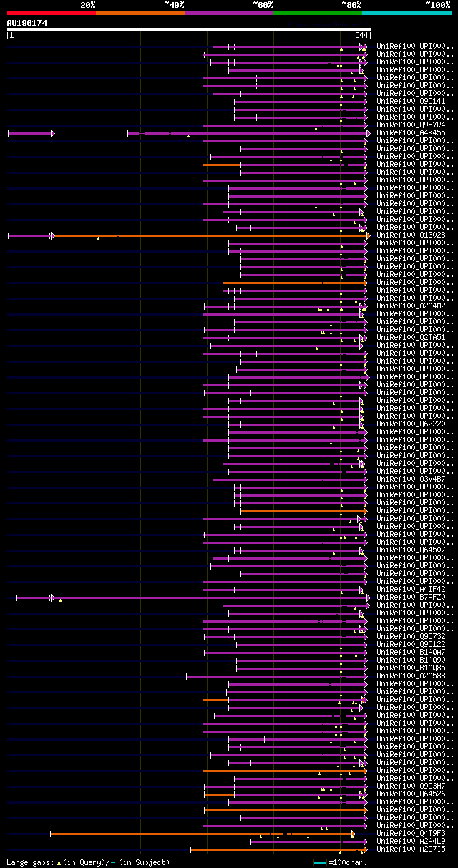The image size is (458, 868).
Task: Open the UniRef100_O13028 hit link
Action: click(411, 235)
